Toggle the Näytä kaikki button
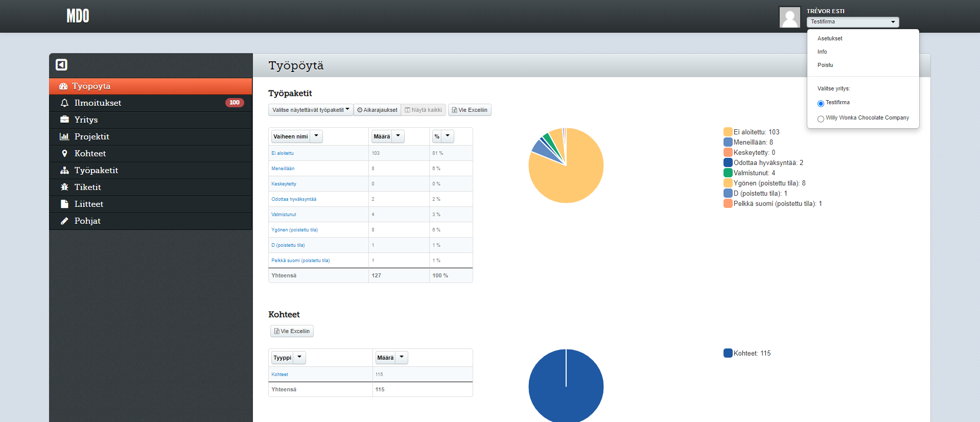The height and width of the screenshot is (422, 980). coord(424,110)
